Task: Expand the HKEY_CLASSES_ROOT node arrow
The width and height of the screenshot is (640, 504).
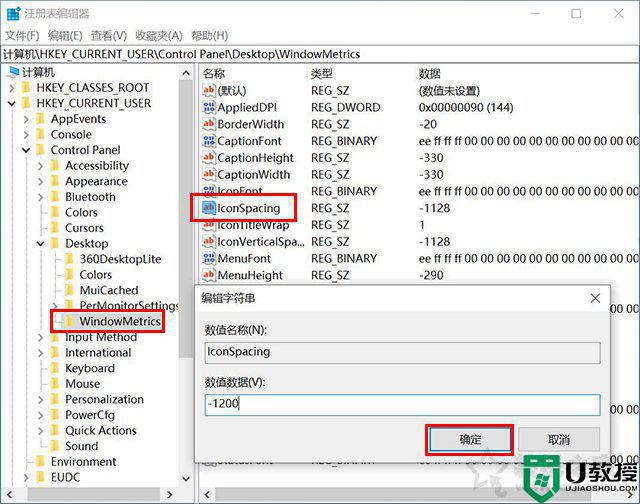Action: [x=12, y=88]
